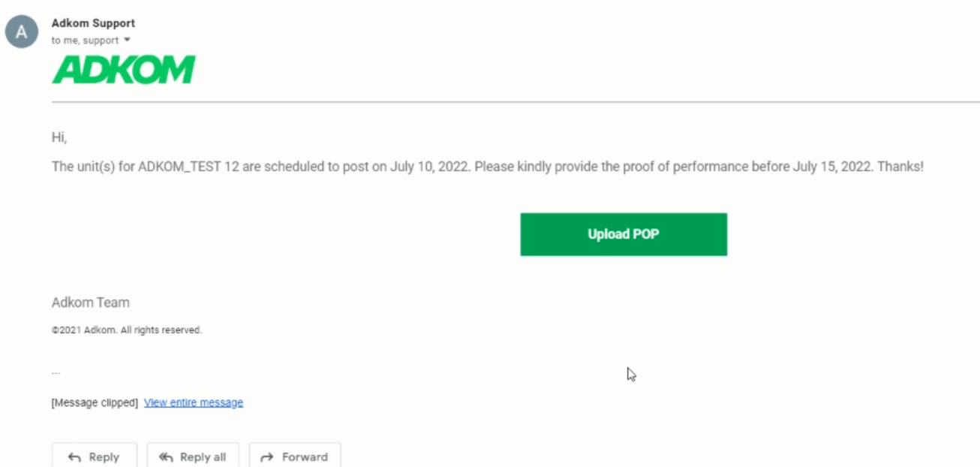
Task: Expand recipient details arrow next to support
Action: pos(127,40)
